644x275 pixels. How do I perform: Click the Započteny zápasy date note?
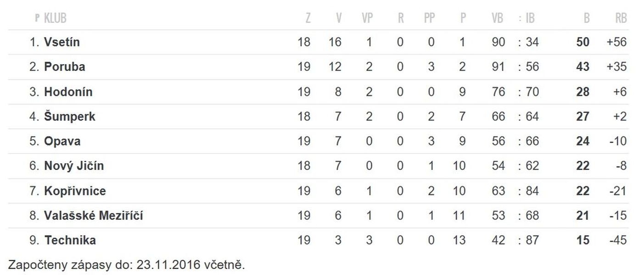point(127,265)
